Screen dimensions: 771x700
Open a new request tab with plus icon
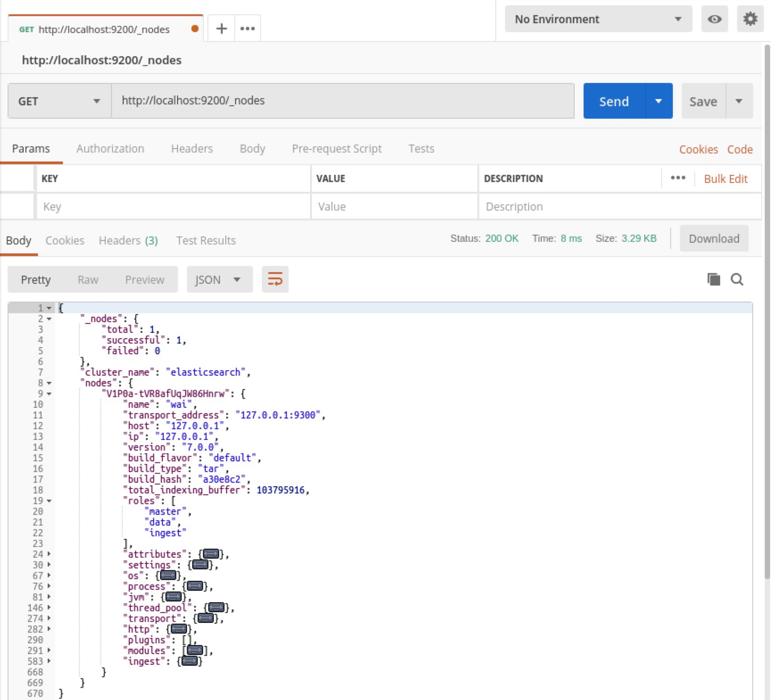click(x=221, y=29)
